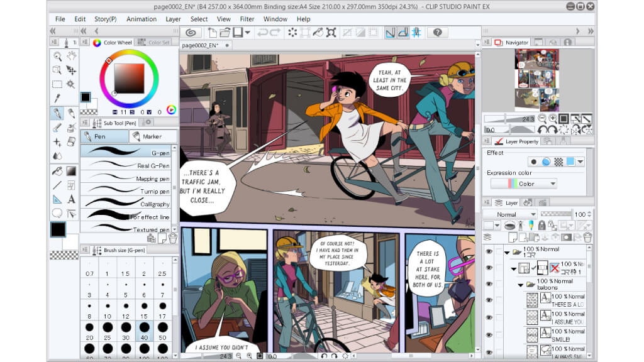This screenshot has width=644, height=362.
Task: Choose the Gradient tool
Action: [x=71, y=171]
